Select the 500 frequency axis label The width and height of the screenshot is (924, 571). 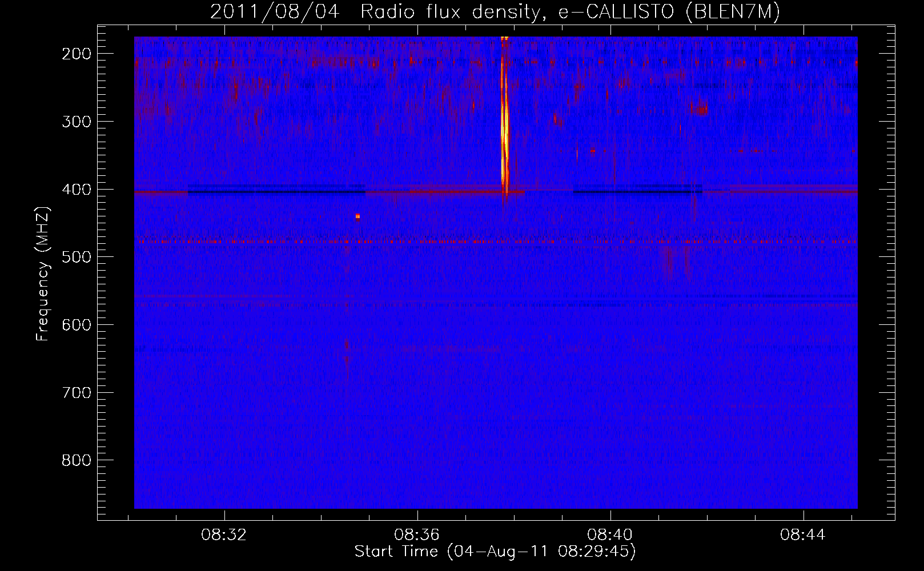pyautogui.click(x=76, y=257)
